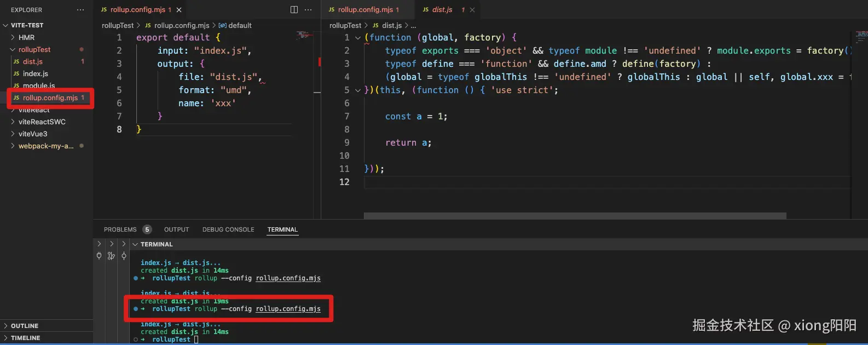Click the horizontal scrollbar under dist.js editor

click(x=575, y=216)
